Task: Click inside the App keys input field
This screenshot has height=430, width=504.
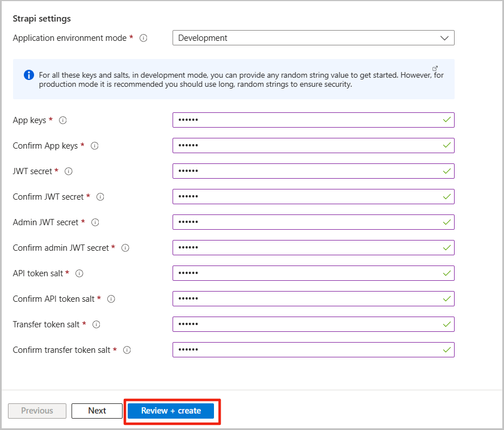Action: click(312, 120)
